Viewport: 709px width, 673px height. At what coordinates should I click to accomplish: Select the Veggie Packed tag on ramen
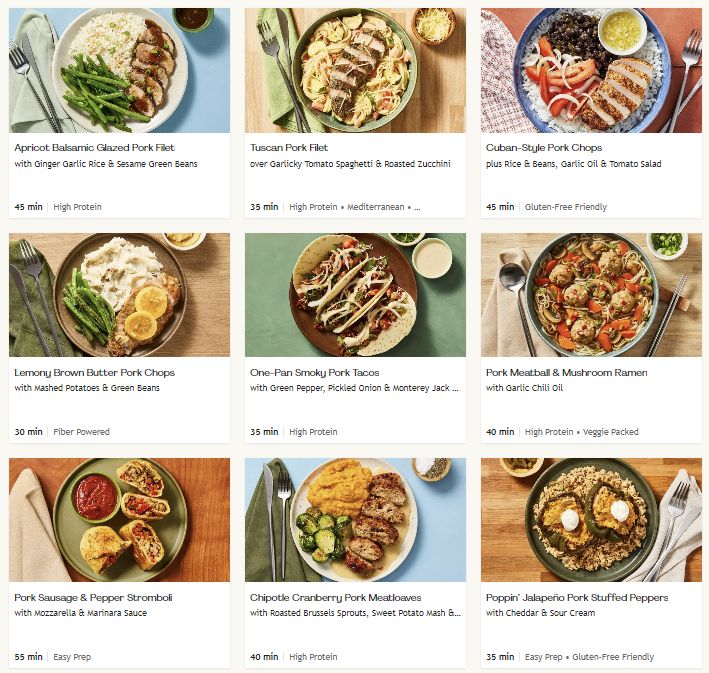tap(636, 432)
